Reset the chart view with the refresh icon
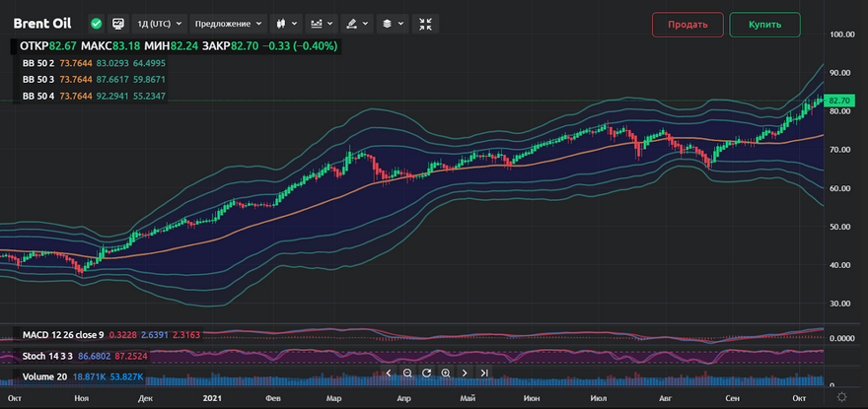 426,373
